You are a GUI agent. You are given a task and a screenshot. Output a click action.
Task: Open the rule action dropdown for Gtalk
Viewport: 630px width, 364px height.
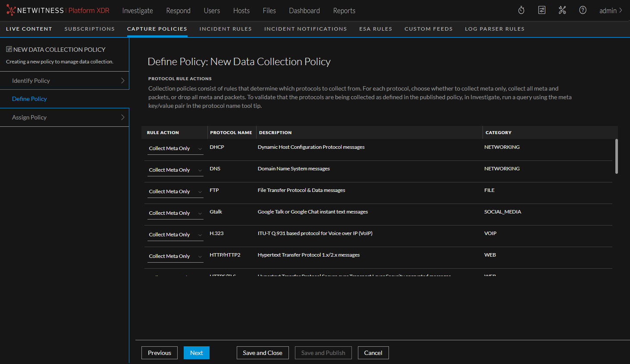[x=175, y=213]
